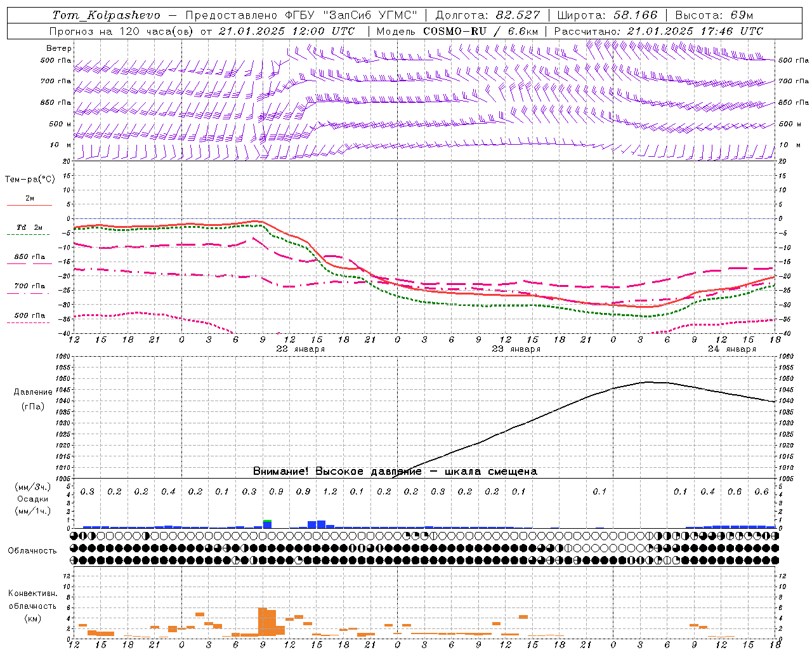Click the Td 2м dew point legend entry
Viewport: 812px width, 650px height.
(x=30, y=227)
